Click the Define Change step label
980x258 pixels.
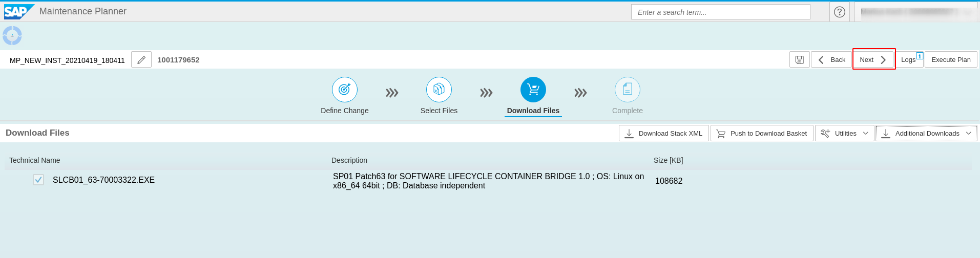pos(345,111)
